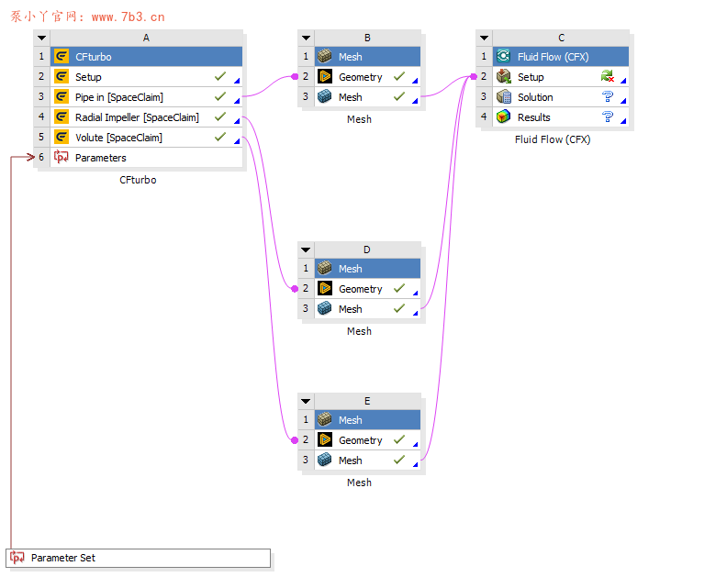The height and width of the screenshot is (588, 727).
Task: Click the Mesh cell icon in system B row 3
Action: coord(325,97)
